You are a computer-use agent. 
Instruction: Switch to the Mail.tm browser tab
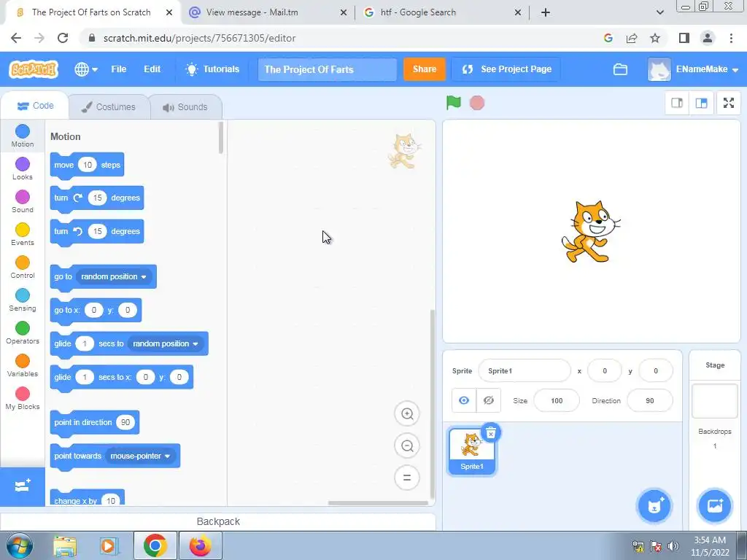click(267, 12)
